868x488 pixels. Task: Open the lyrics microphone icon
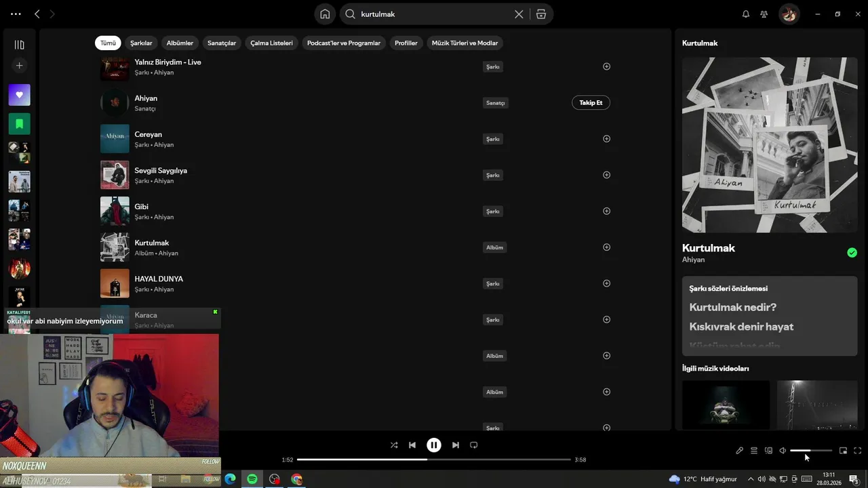pyautogui.click(x=740, y=451)
